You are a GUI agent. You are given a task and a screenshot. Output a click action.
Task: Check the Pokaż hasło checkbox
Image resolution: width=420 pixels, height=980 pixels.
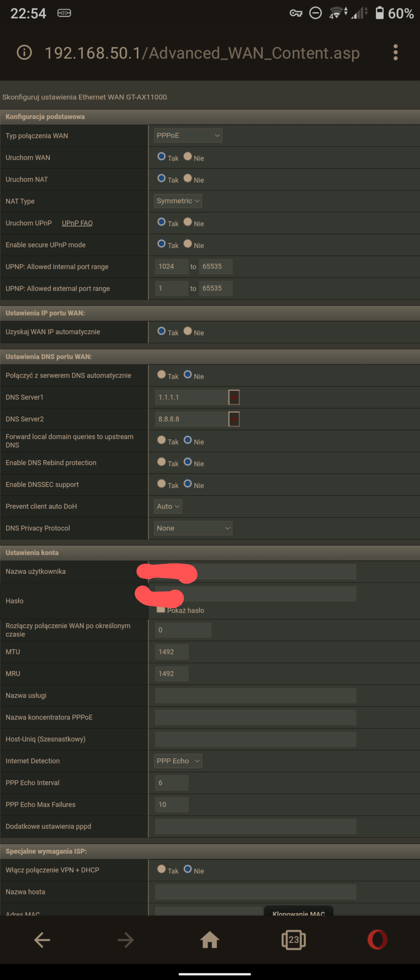[161, 609]
